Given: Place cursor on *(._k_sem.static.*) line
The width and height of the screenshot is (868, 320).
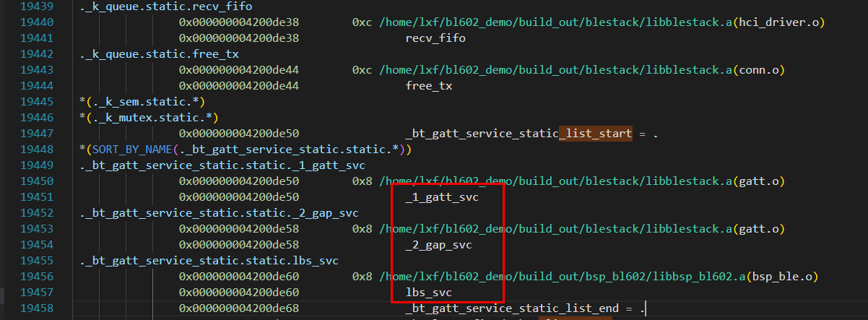Looking at the screenshot, I should pyautogui.click(x=142, y=101).
